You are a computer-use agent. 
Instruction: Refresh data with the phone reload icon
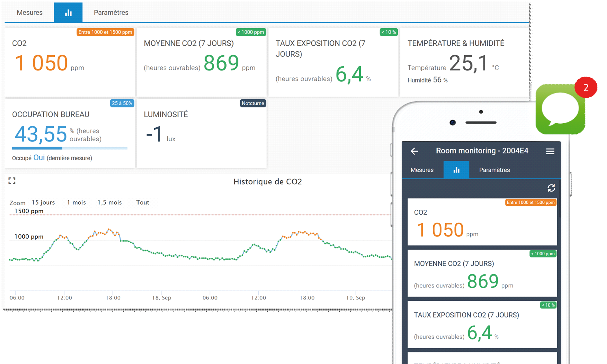(x=551, y=188)
